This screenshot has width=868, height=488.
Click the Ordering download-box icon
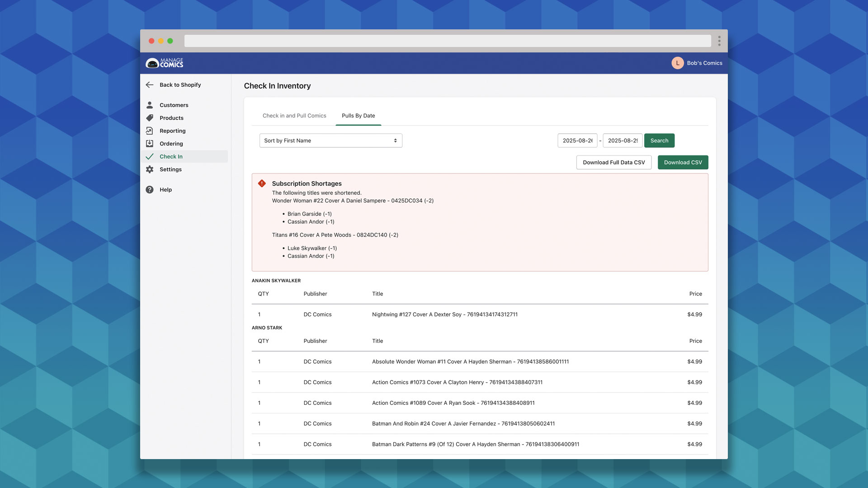pos(150,144)
